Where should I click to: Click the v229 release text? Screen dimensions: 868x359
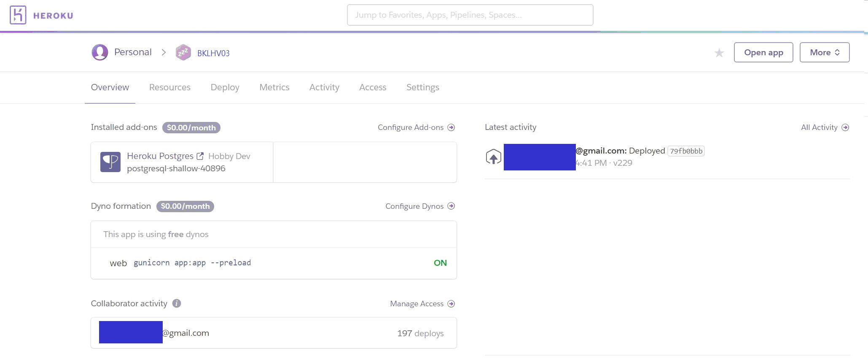[623, 163]
